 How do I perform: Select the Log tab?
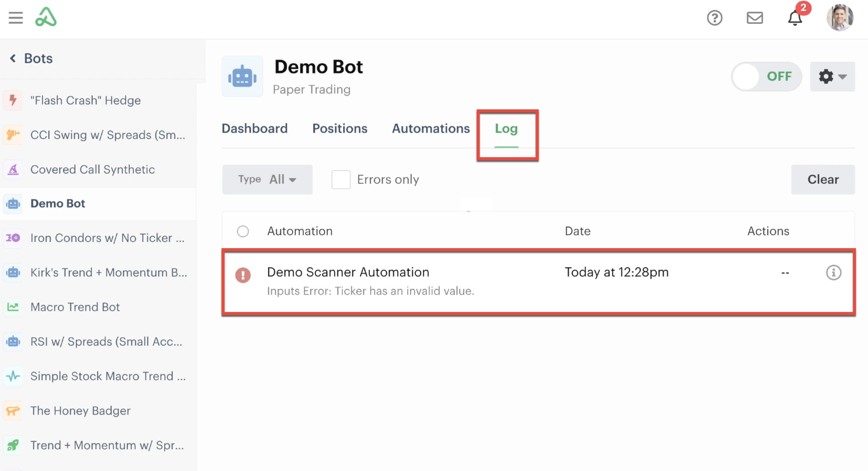click(506, 129)
